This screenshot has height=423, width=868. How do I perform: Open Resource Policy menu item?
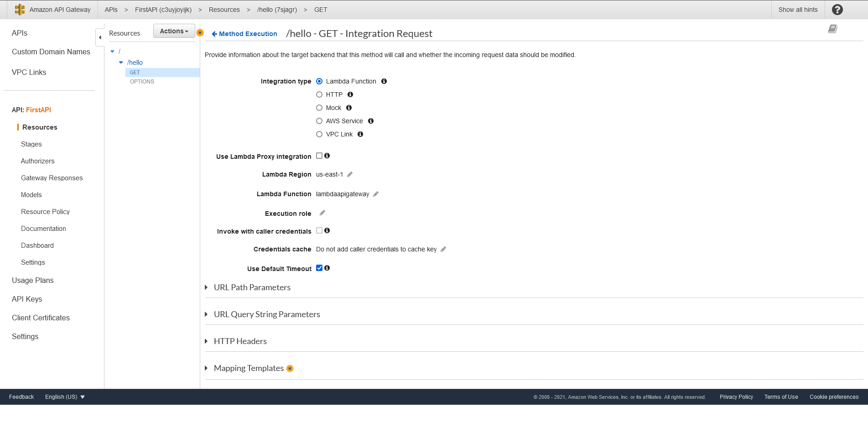(45, 212)
